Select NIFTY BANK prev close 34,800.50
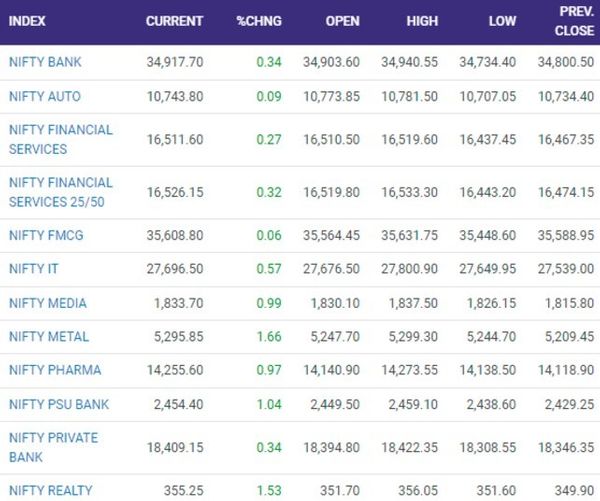The width and height of the screenshot is (600, 501). coord(566,62)
